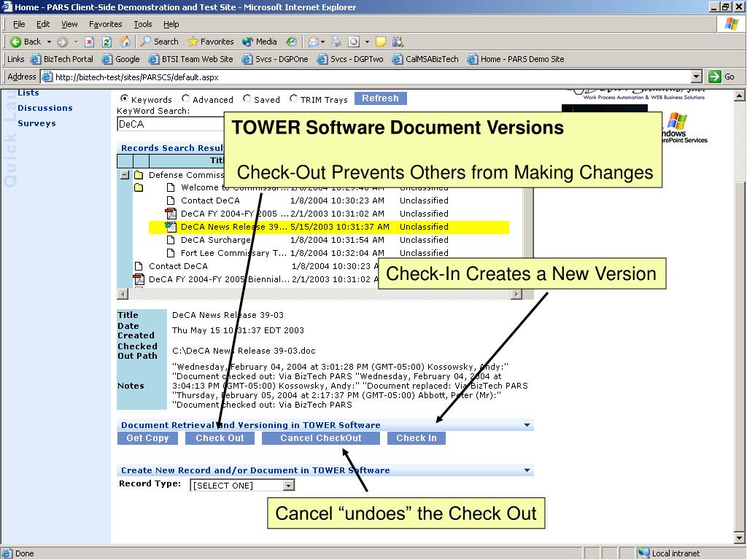Open the Search pane from the toolbar
747x560 pixels.
(x=160, y=42)
